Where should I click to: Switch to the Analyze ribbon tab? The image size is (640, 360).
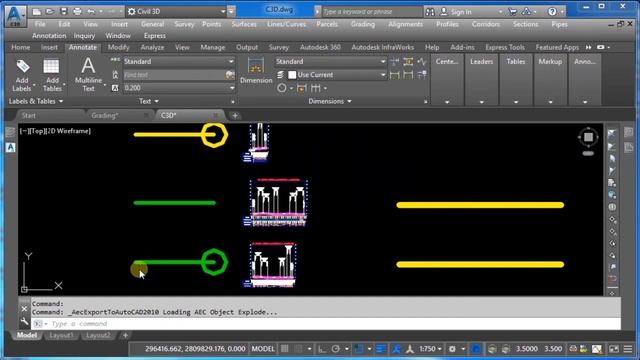[x=152, y=47]
